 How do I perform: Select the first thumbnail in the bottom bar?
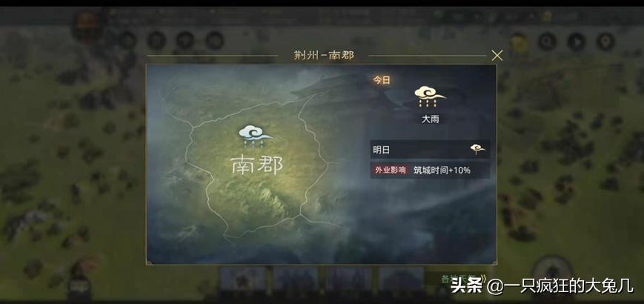tap(243, 280)
